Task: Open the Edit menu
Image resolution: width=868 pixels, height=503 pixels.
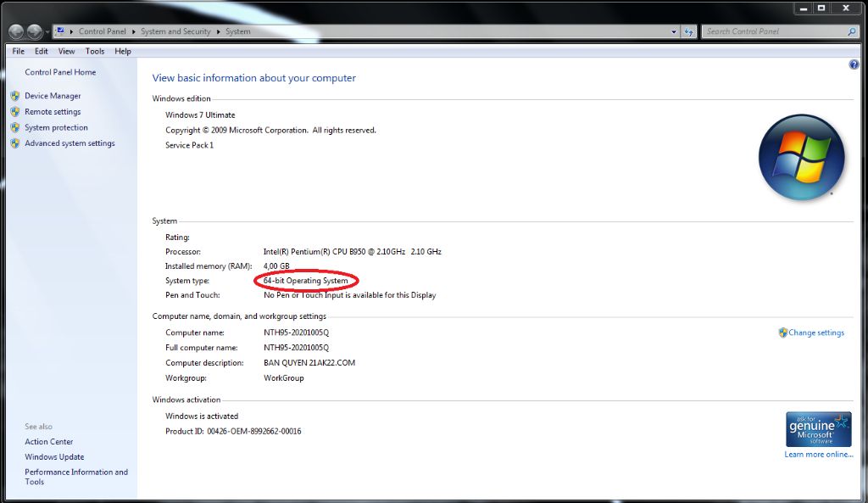Action: coord(41,51)
